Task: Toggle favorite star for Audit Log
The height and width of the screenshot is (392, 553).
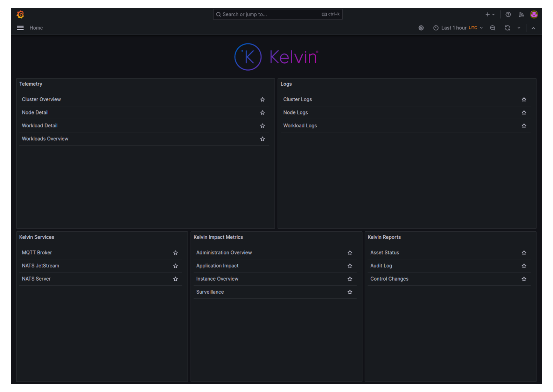Action: (x=524, y=266)
